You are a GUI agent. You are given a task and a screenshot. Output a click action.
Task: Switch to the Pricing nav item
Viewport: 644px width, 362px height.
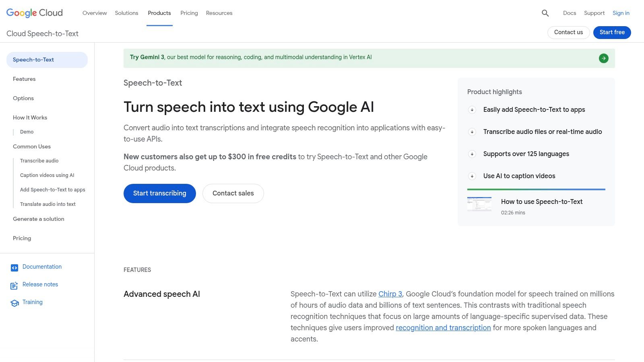point(189,13)
